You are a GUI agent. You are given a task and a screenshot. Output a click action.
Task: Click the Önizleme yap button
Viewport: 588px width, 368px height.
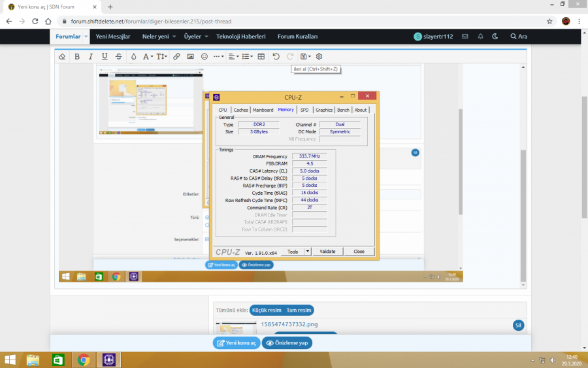pyautogui.click(x=287, y=343)
